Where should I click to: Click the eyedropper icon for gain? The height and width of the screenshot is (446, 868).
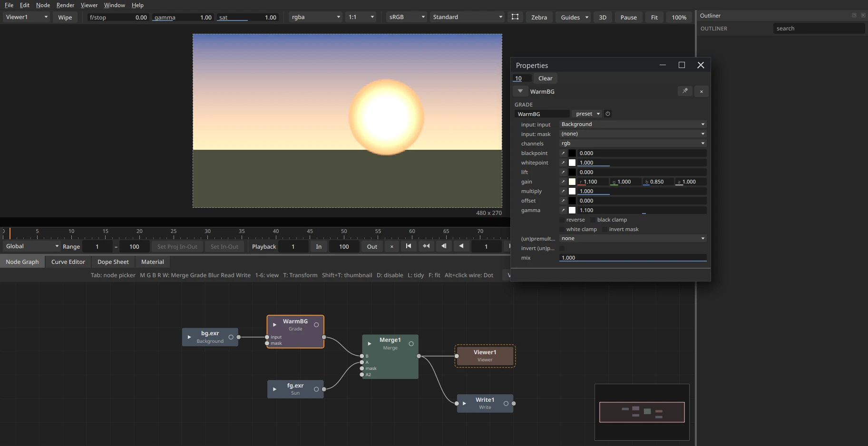(x=563, y=182)
